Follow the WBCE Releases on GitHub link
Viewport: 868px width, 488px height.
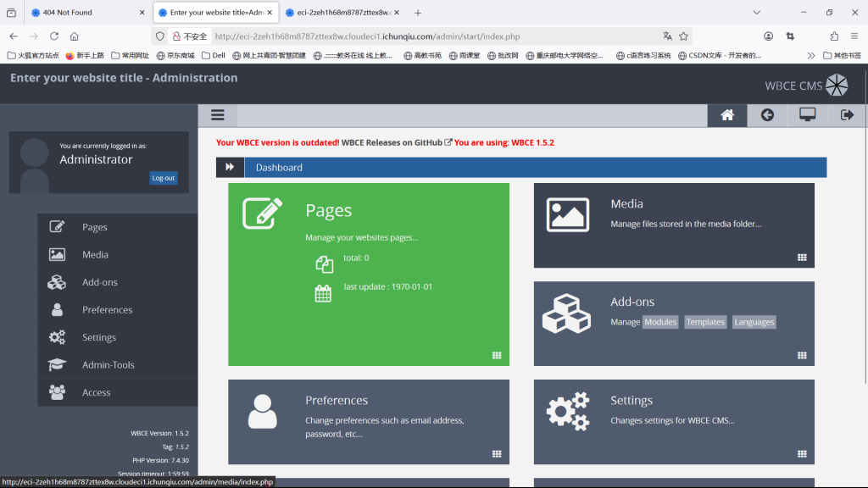397,142
